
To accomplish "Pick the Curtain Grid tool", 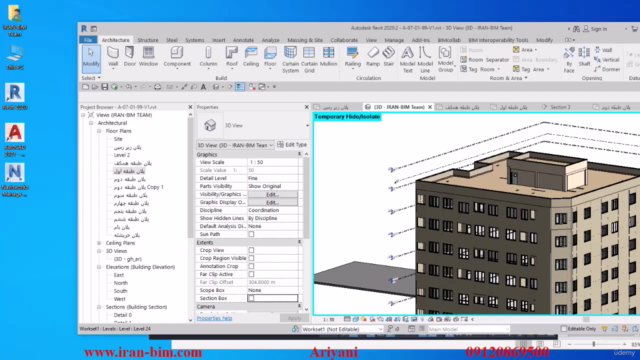I will [x=309, y=60].
